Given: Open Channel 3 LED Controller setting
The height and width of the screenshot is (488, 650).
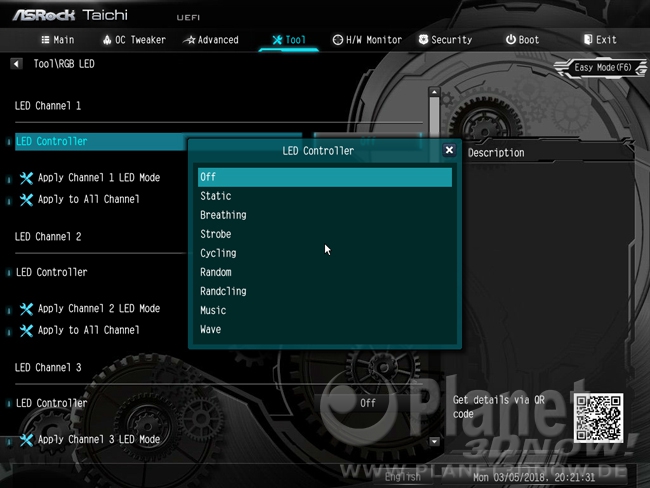Looking at the screenshot, I should 51,403.
